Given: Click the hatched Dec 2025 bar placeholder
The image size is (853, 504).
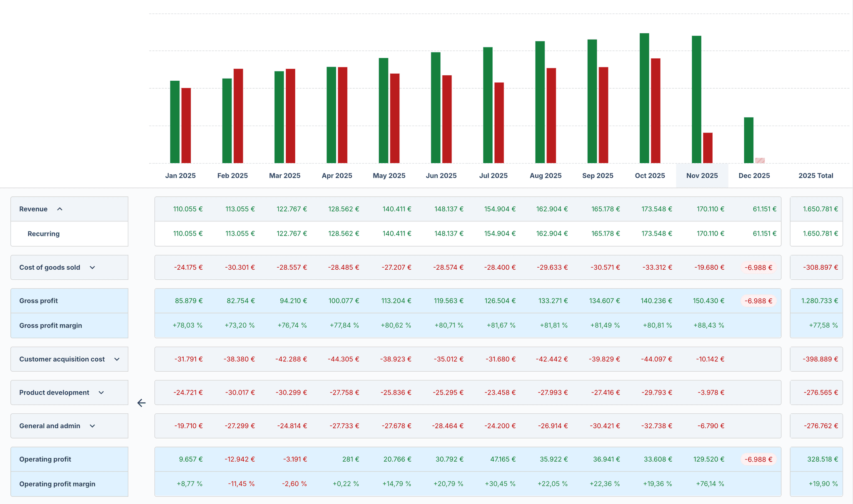Looking at the screenshot, I should (x=760, y=160).
